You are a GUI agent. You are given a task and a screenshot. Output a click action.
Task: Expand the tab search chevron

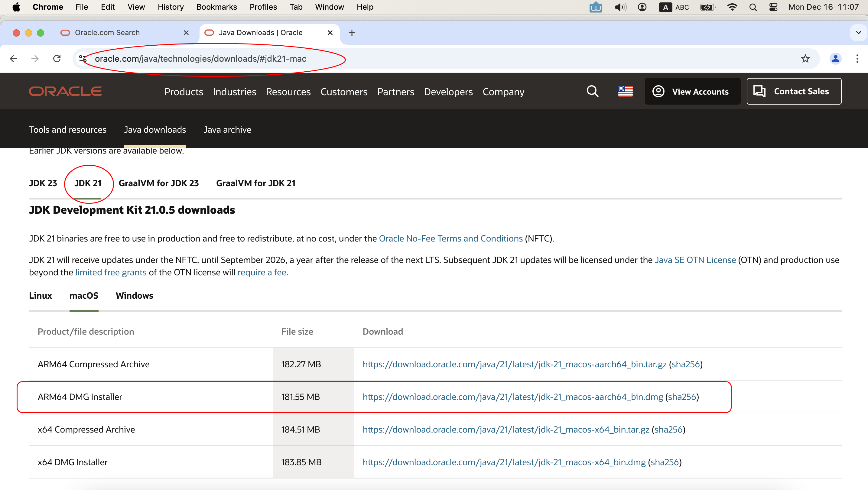point(858,33)
